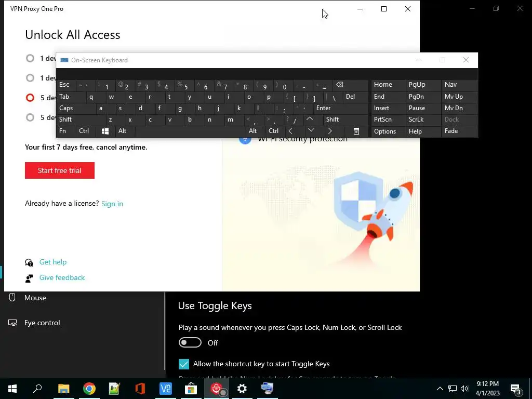This screenshot has width=532, height=399.
Task: Toggle the left Shift key on On-Screen Keyboard
Action: point(81,120)
